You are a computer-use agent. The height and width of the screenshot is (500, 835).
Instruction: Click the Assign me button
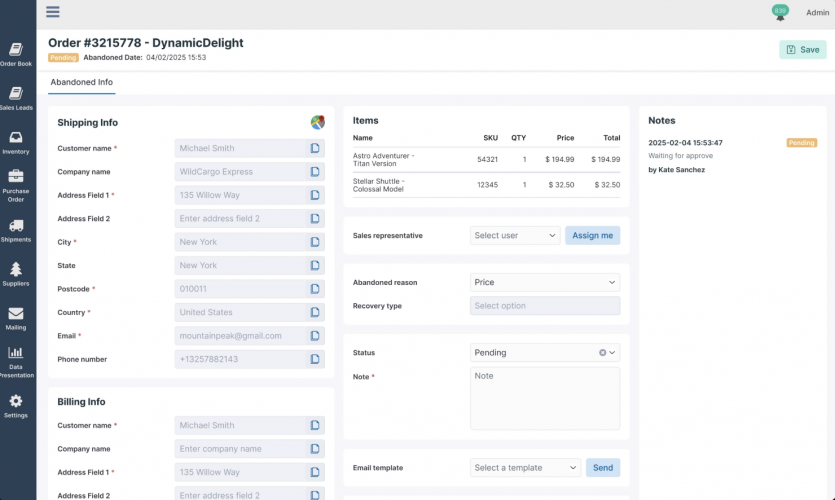pyautogui.click(x=592, y=235)
